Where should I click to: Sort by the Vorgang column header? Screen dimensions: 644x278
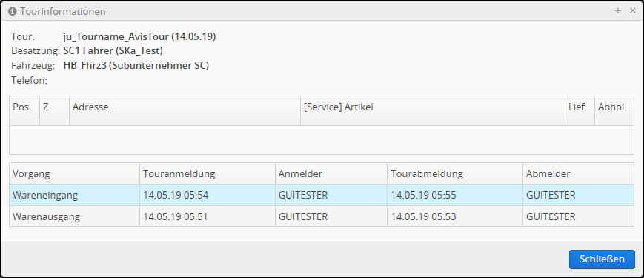tap(74, 173)
